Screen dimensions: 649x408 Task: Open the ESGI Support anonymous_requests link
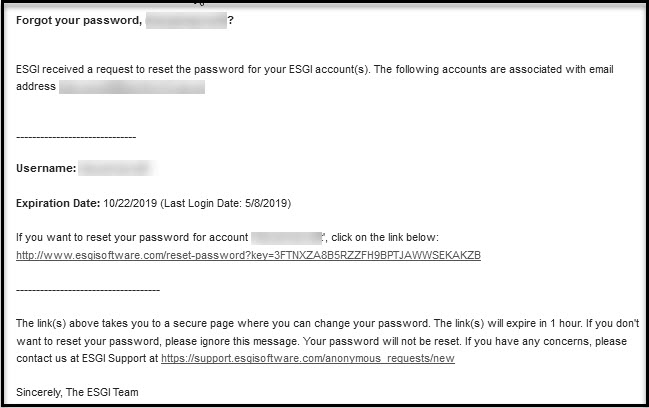tap(308, 358)
